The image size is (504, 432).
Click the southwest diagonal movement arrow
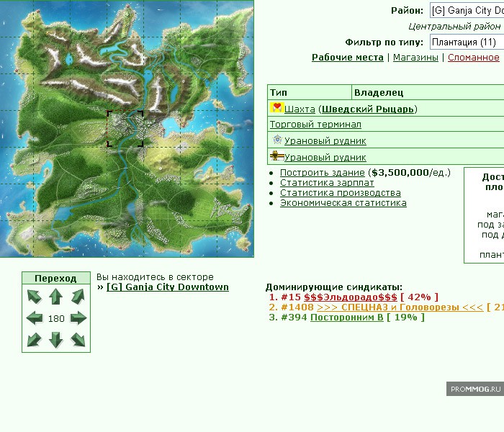click(35, 339)
